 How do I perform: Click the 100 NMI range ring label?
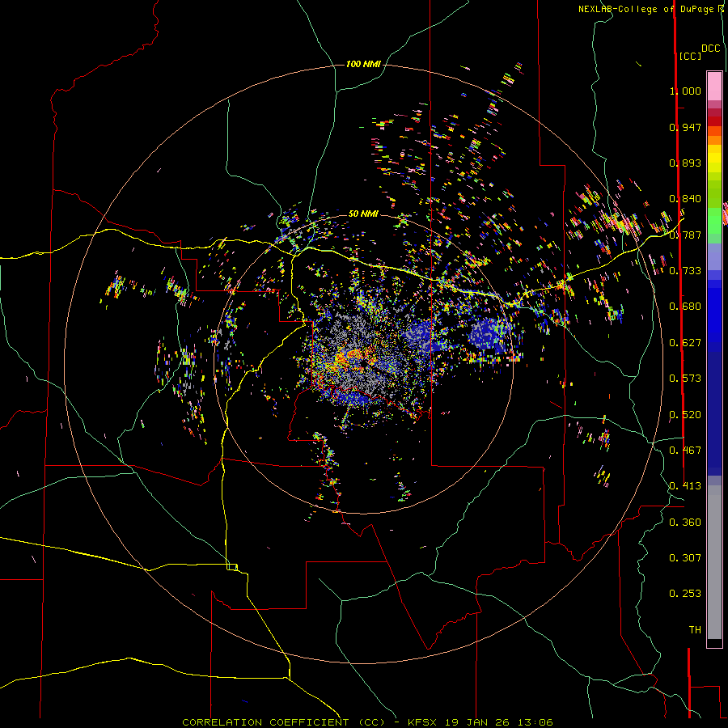pyautogui.click(x=363, y=64)
